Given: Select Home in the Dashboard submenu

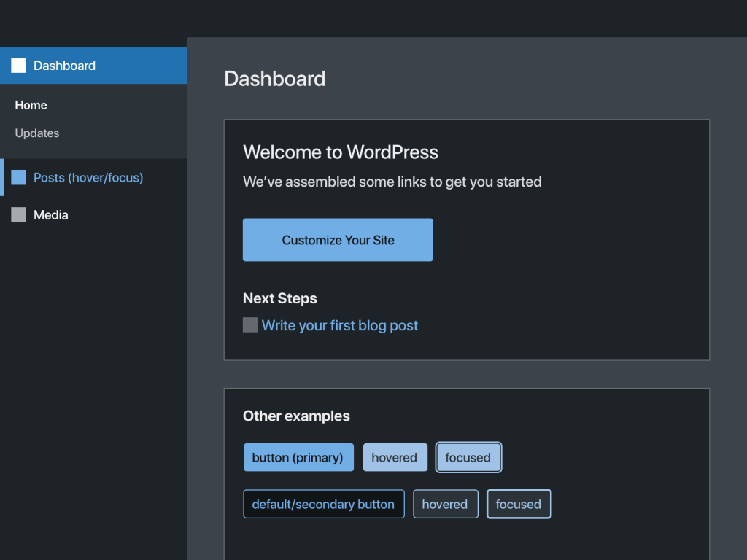Looking at the screenshot, I should (31, 105).
